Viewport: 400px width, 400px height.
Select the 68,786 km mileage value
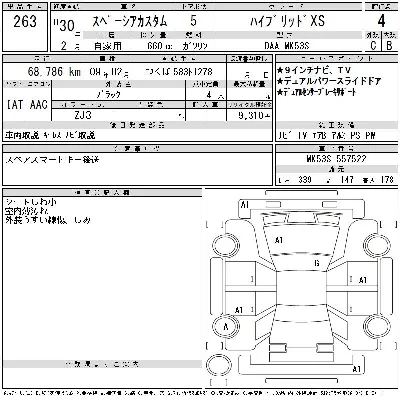pyautogui.click(x=54, y=71)
